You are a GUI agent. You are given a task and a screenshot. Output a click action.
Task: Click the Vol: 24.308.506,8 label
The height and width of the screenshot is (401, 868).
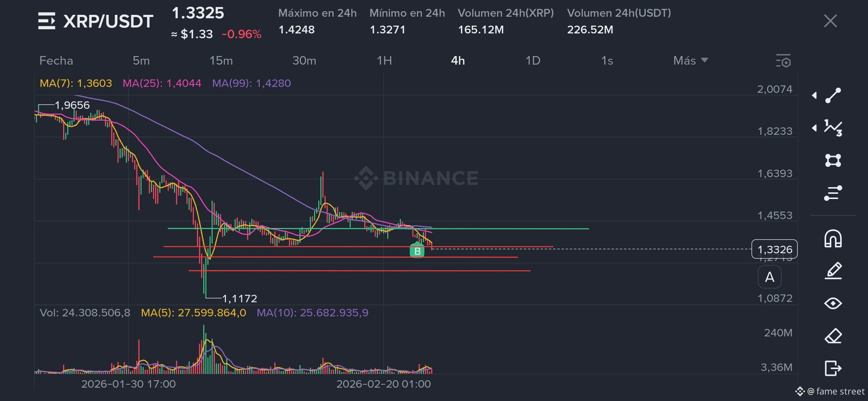[x=85, y=313]
